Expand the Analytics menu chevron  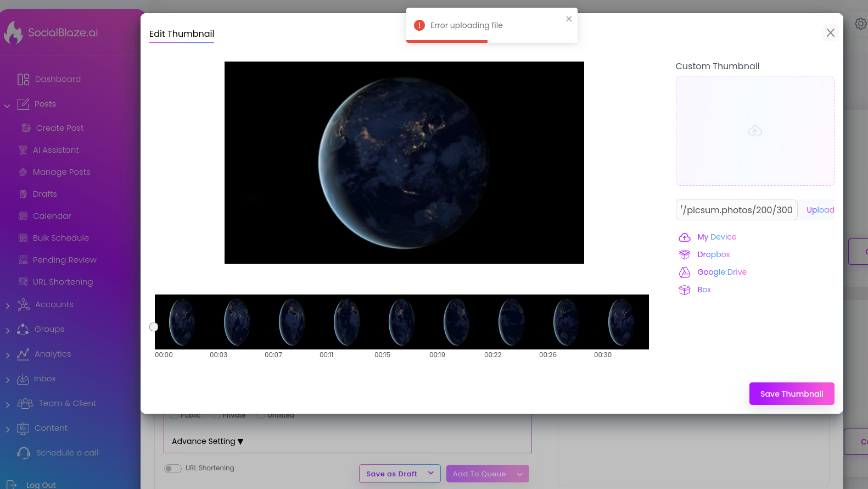(8, 355)
